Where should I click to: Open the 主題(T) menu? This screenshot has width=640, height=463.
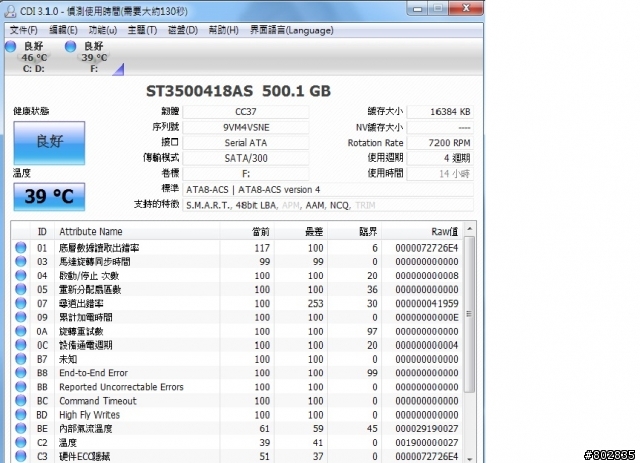coord(142,30)
